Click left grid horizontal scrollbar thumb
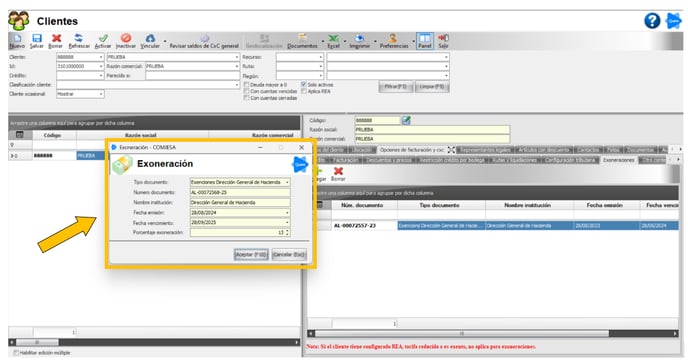 click(37, 342)
